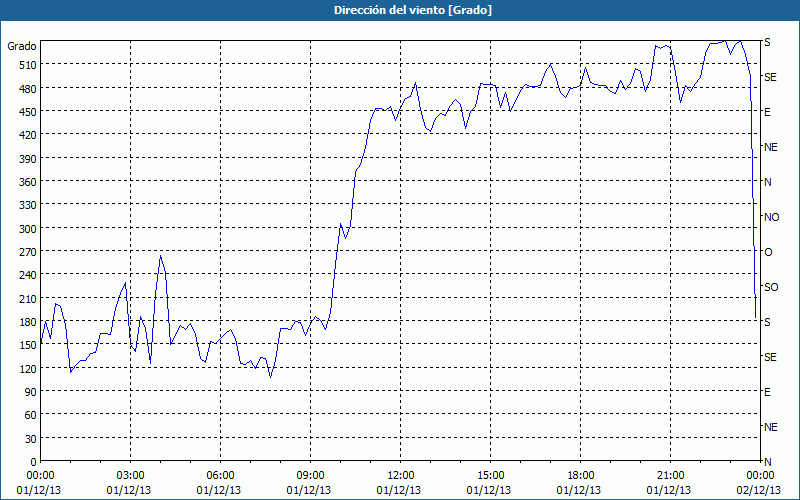800x500 pixels.
Task: Select the 'Grado' y-axis unit label
Action: 21,46
